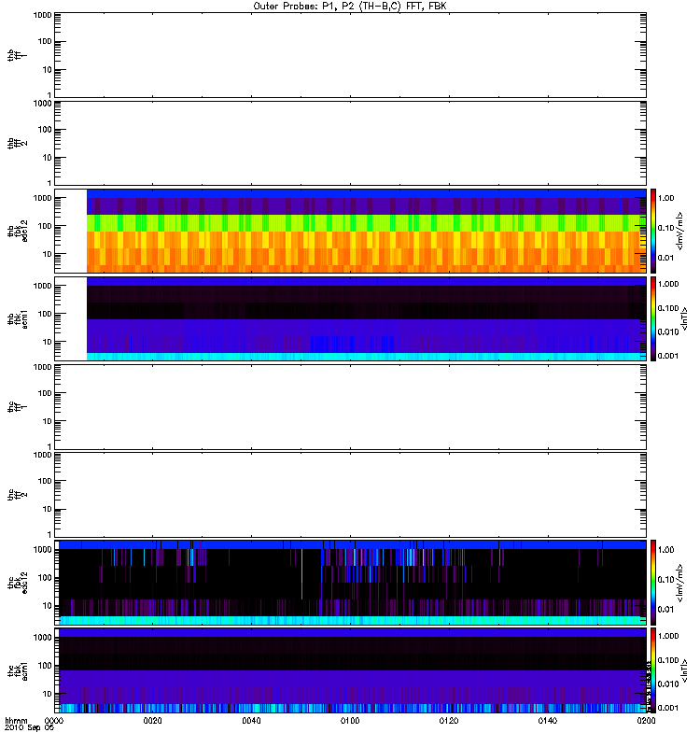Screen dimensions: 700x747
Task: Select the '0200' time axis label
Action: pos(646,720)
